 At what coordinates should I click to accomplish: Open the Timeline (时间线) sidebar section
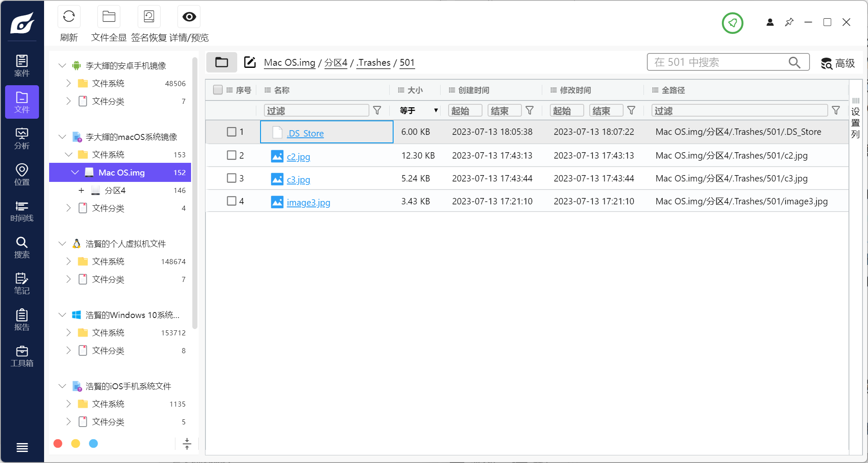(x=22, y=211)
